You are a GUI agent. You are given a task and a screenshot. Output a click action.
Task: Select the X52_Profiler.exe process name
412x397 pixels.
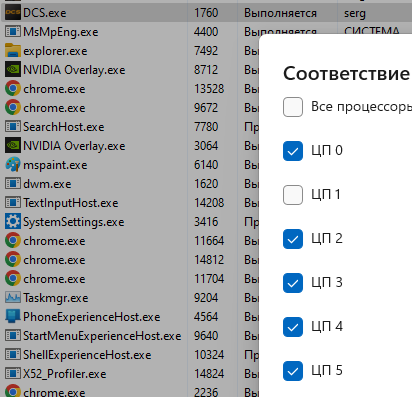[65, 374]
